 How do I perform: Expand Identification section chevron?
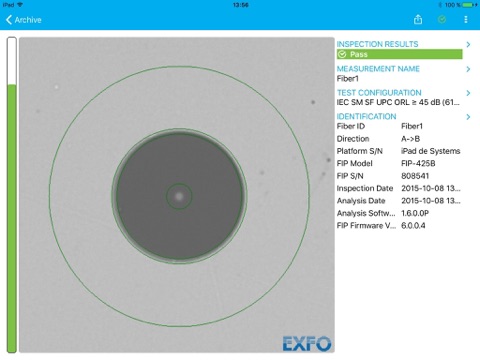468,117
